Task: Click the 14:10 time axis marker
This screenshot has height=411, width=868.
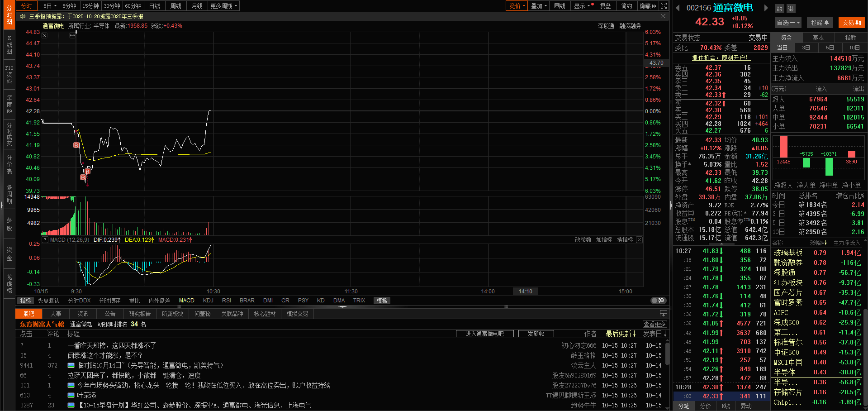Action: point(526,292)
